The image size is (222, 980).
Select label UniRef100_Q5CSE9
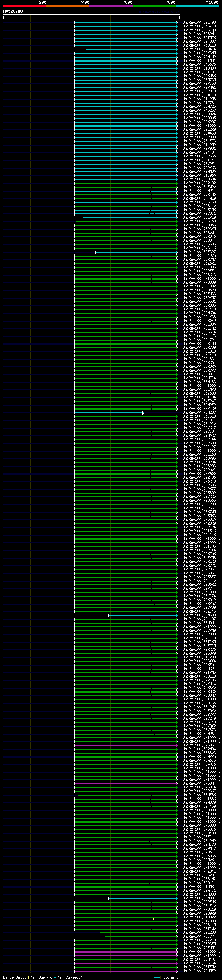(x=199, y=416)
